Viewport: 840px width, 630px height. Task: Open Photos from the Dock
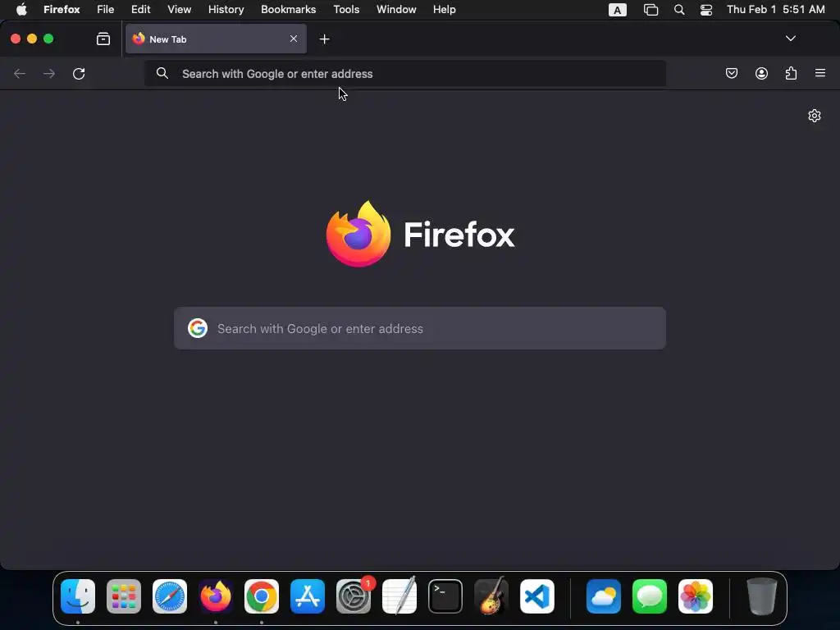[696, 596]
